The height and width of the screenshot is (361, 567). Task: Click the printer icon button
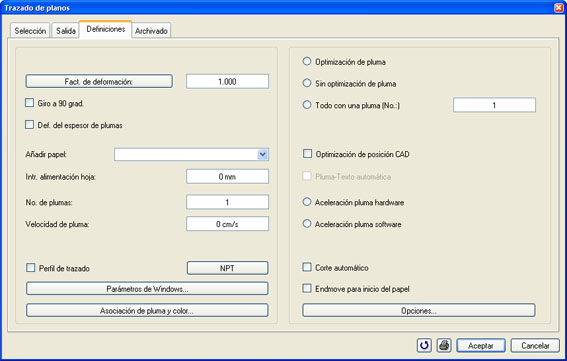point(444,345)
